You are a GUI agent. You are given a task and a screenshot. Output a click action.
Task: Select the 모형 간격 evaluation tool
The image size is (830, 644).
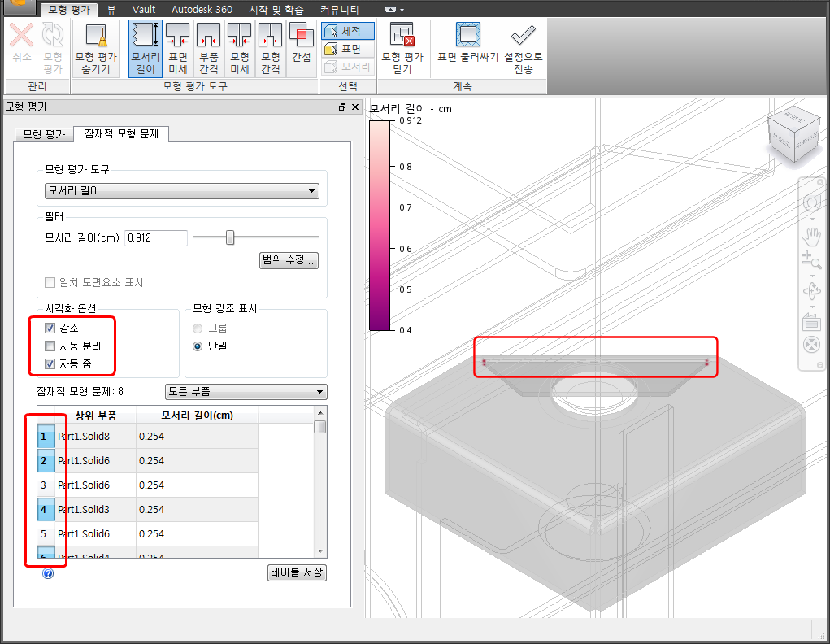[x=271, y=49]
